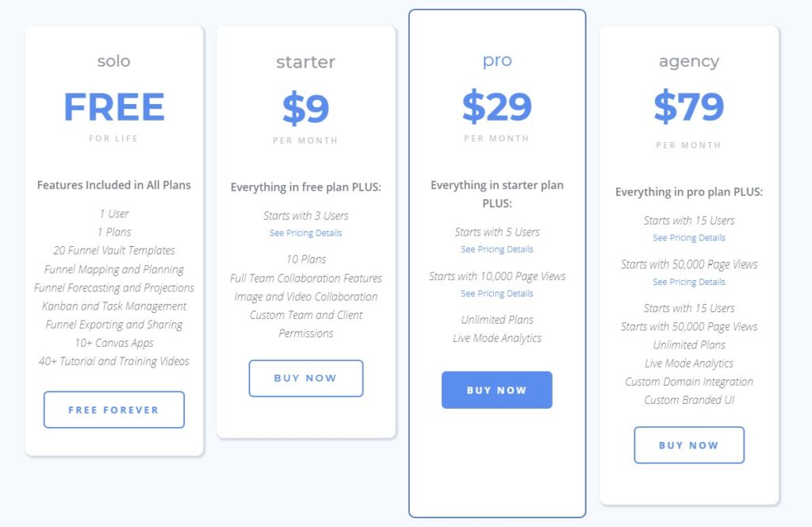Open the agency plan's users pricing details link
812x527 pixels.
[x=688, y=238]
